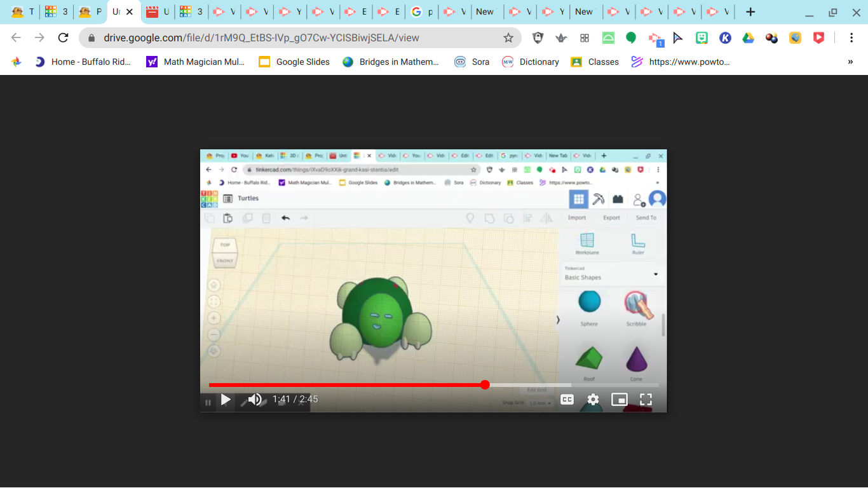Open the Chrome three-dot menu
This screenshot has width=868, height=488.
(x=851, y=37)
